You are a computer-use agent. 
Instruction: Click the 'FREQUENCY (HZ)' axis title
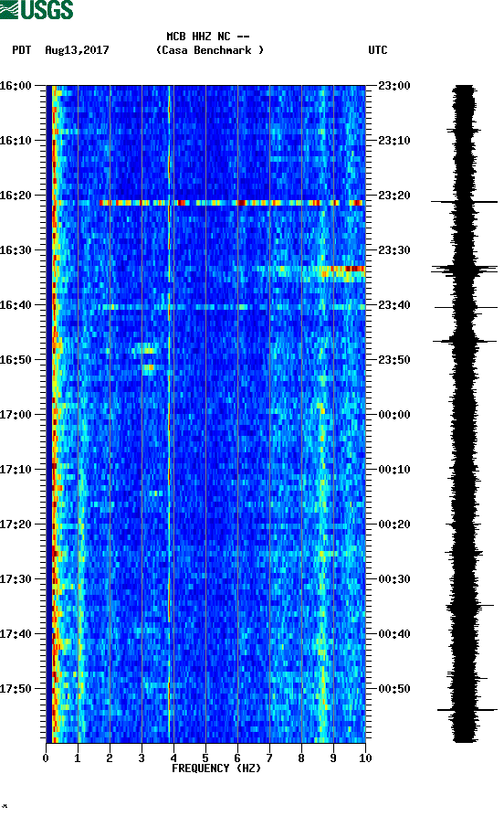click(x=216, y=768)
